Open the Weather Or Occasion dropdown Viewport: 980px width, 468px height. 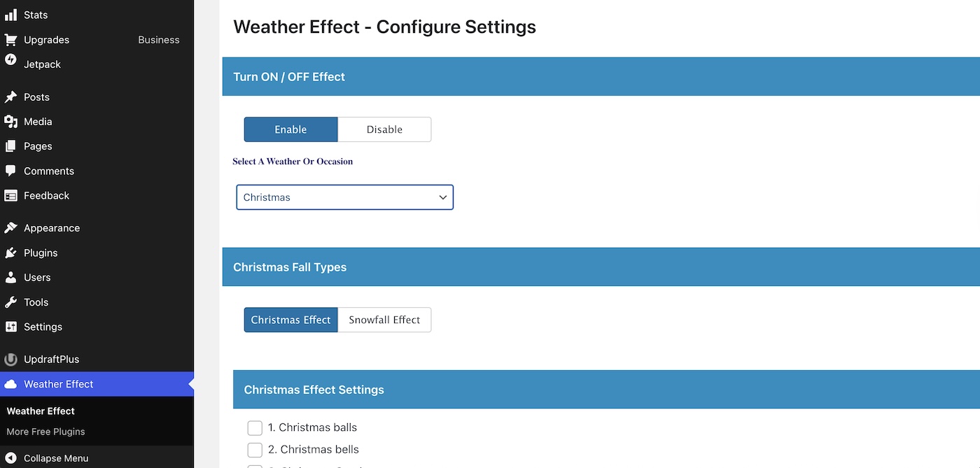344,197
